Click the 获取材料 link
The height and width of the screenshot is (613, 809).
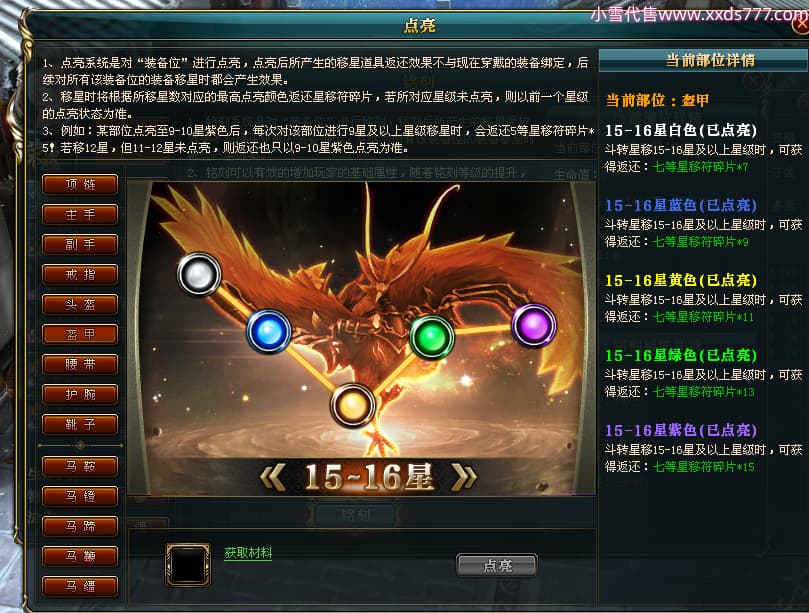coord(248,553)
